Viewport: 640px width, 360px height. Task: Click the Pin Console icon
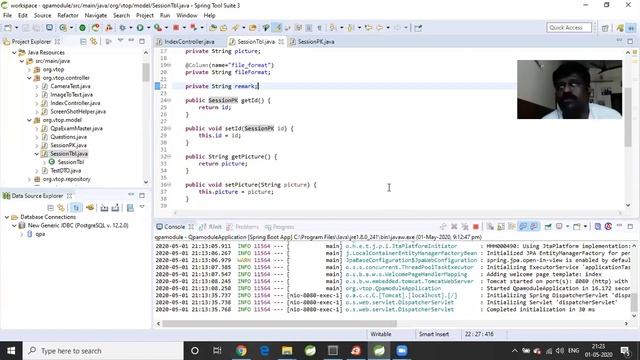pyautogui.click(x=548, y=227)
